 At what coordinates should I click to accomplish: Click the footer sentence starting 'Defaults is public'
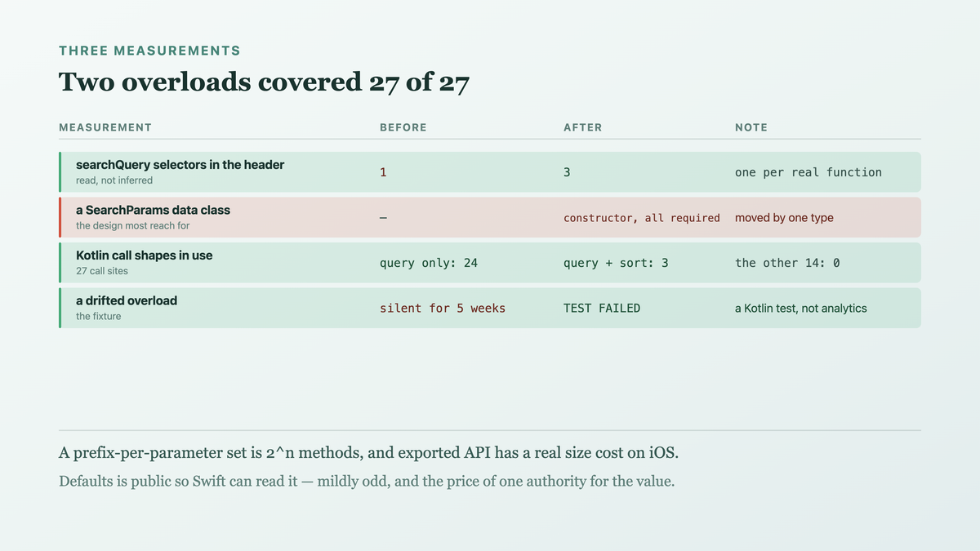367,482
